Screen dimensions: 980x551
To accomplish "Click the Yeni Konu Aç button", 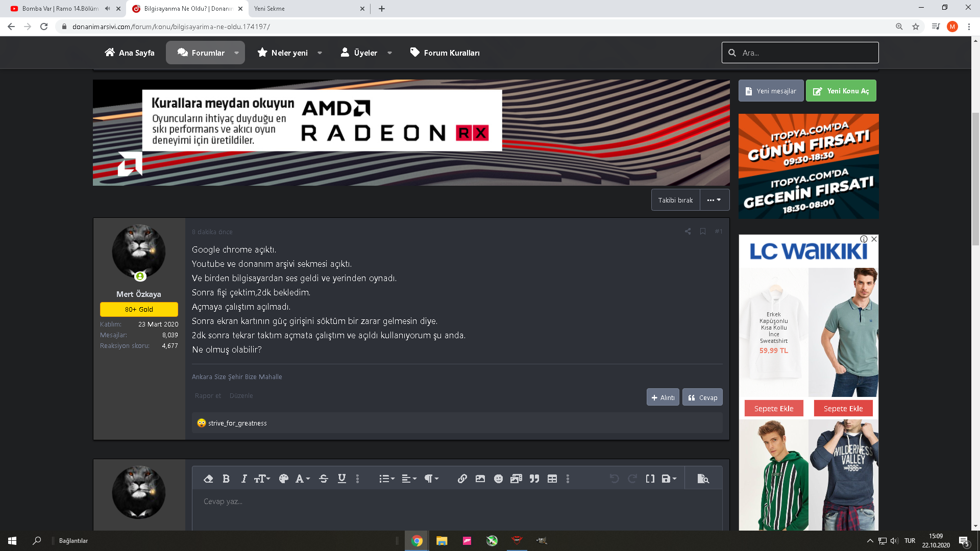I will tap(841, 91).
